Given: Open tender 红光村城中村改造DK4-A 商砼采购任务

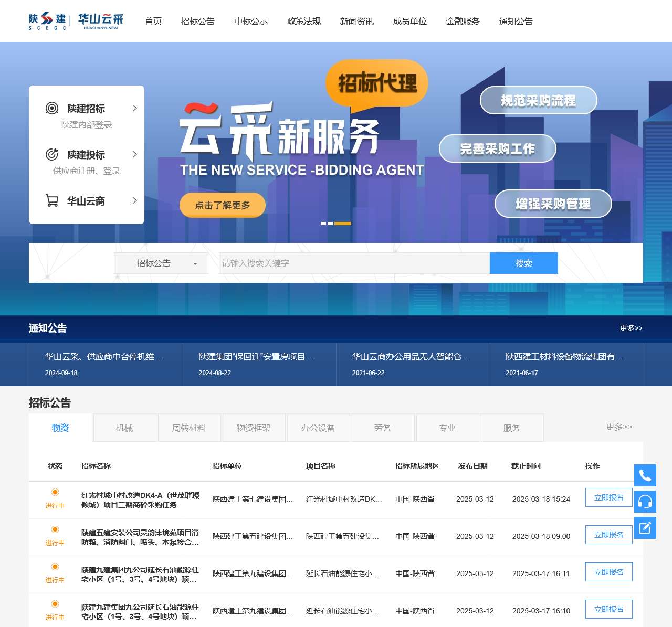Looking at the screenshot, I should point(140,500).
